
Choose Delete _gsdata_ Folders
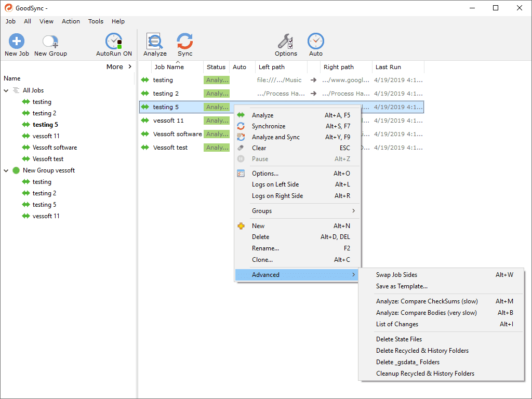[x=442, y=362]
